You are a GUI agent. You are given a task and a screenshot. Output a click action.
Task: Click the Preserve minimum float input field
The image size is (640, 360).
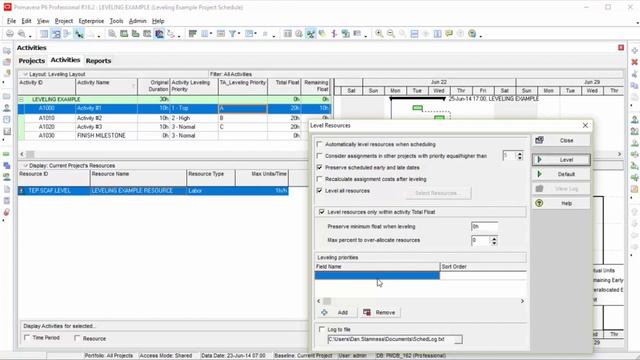pos(484,227)
